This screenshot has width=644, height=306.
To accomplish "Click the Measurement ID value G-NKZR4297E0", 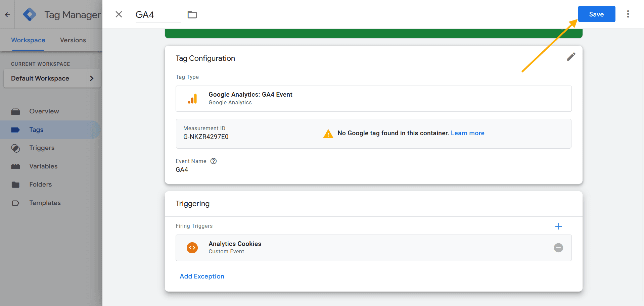I will pos(206,137).
